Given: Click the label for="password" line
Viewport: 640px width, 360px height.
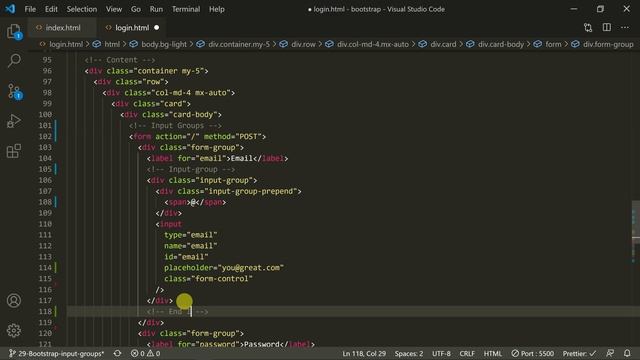Looking at the screenshot, I should pos(231,344).
